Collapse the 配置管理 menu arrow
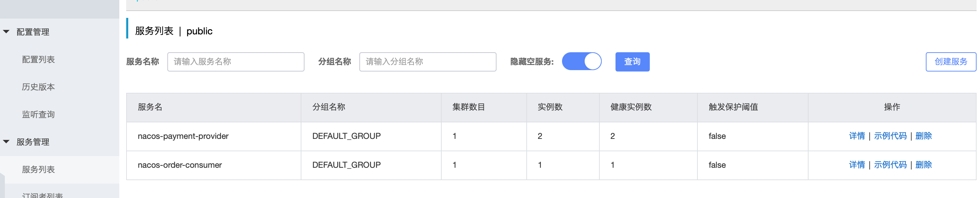Screen dimensions: 980x198 click(x=7, y=32)
